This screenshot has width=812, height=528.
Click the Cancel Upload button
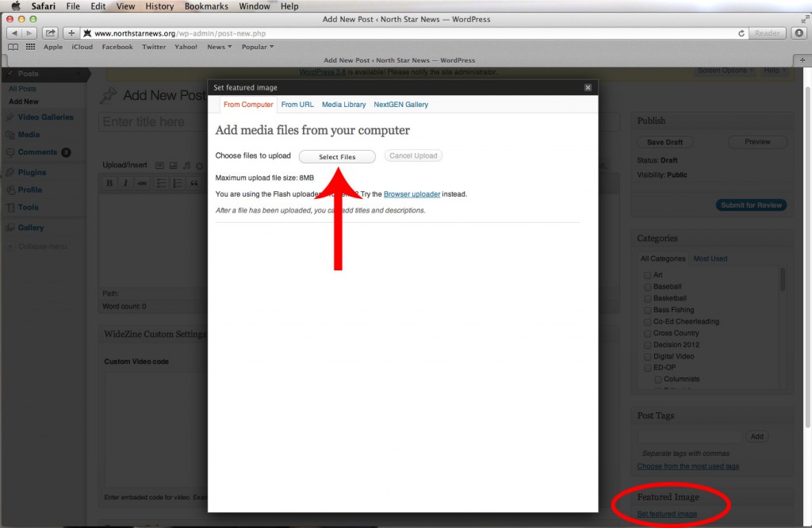[413, 156]
